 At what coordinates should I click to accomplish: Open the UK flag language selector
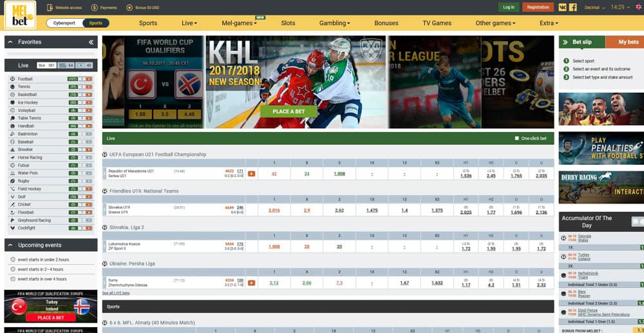coord(639,7)
